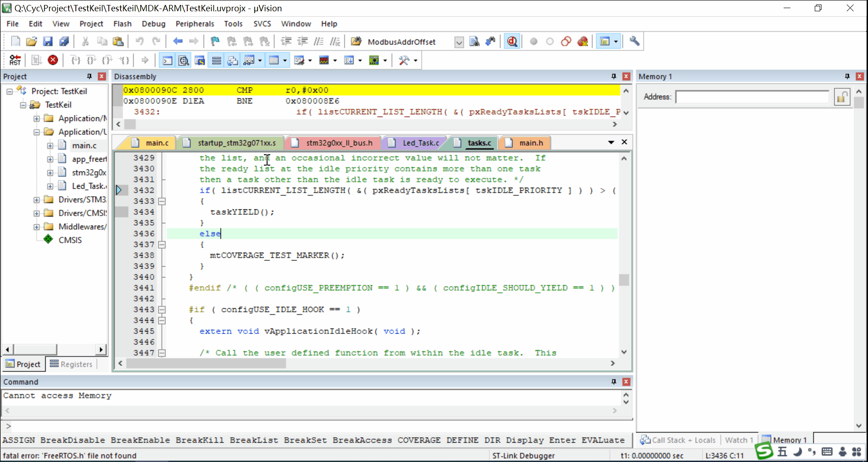
Task: Click the Navigate Backwards blue arrow
Action: coord(178,42)
